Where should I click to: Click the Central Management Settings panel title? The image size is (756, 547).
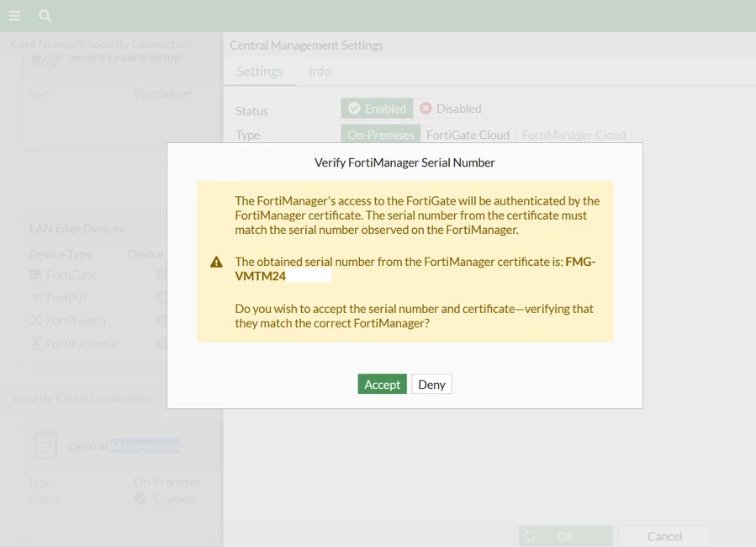(x=306, y=45)
